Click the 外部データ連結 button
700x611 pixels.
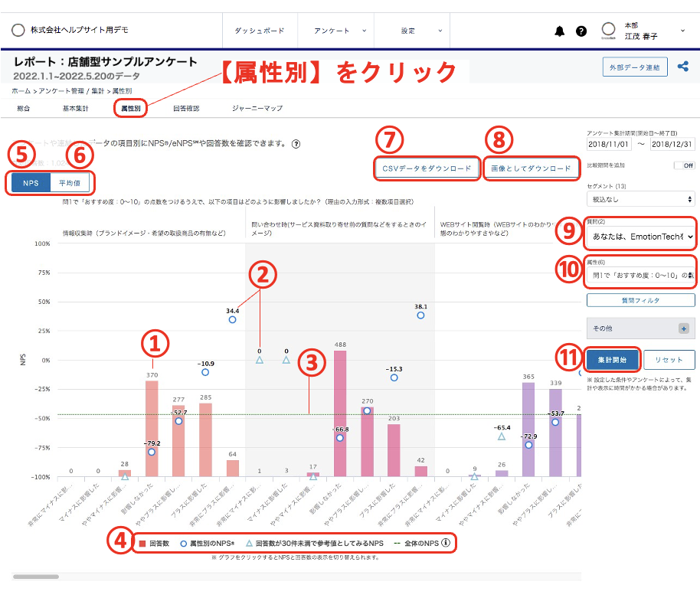[635, 67]
